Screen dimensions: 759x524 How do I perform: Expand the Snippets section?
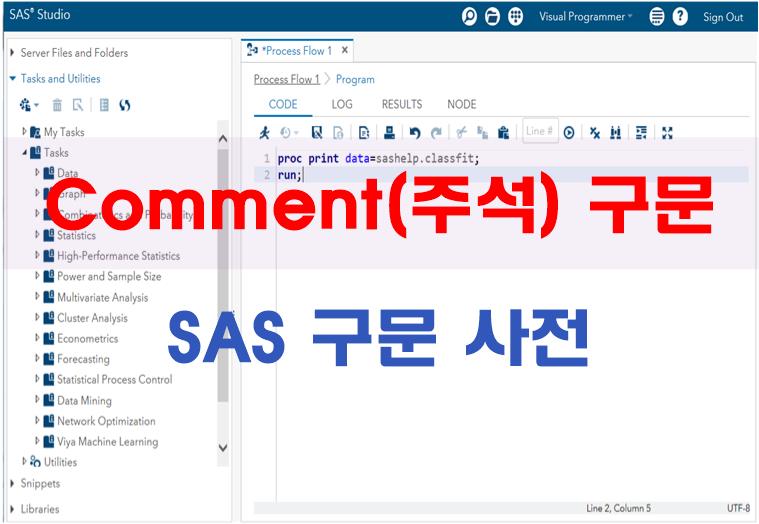click(12, 483)
